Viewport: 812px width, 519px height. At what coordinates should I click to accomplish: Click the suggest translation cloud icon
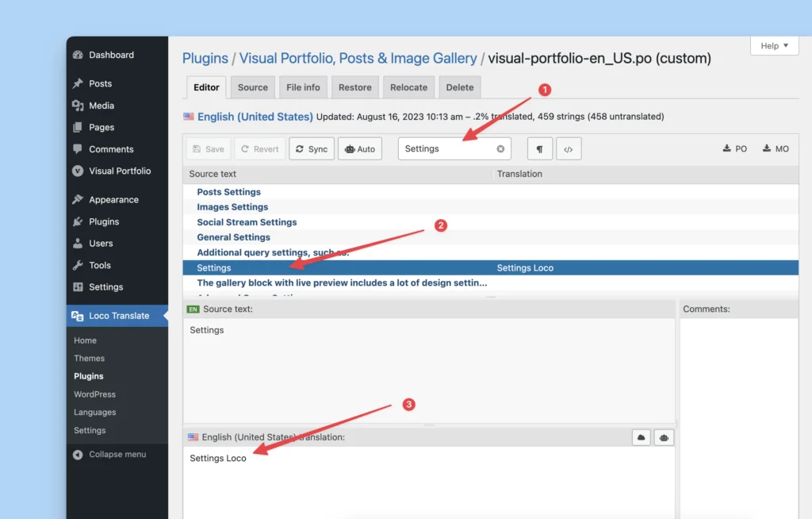[x=641, y=437]
